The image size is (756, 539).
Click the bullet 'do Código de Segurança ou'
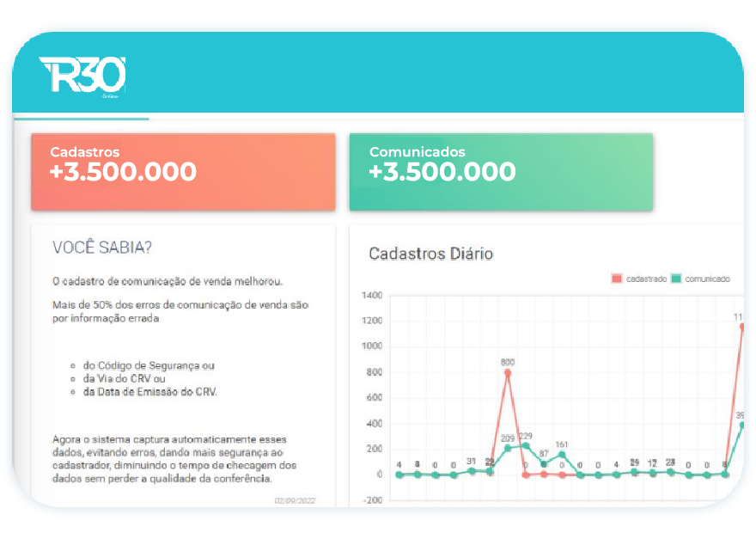click(x=149, y=365)
